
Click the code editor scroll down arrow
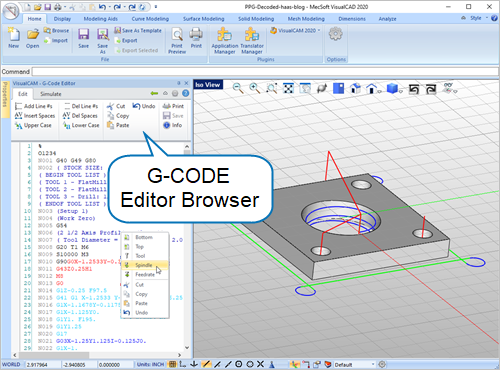pyautogui.click(x=187, y=347)
